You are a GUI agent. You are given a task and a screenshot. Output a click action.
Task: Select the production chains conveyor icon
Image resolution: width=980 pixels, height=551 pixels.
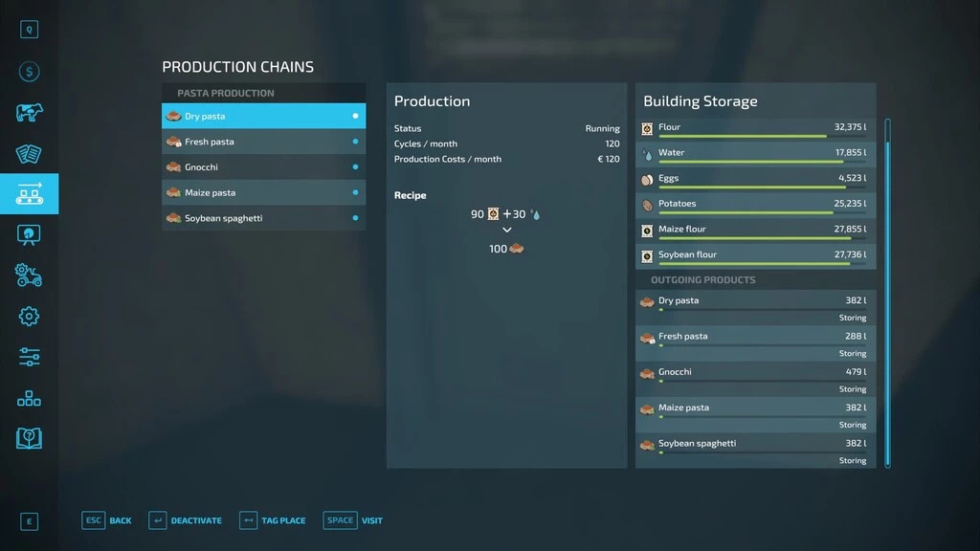[x=30, y=193]
